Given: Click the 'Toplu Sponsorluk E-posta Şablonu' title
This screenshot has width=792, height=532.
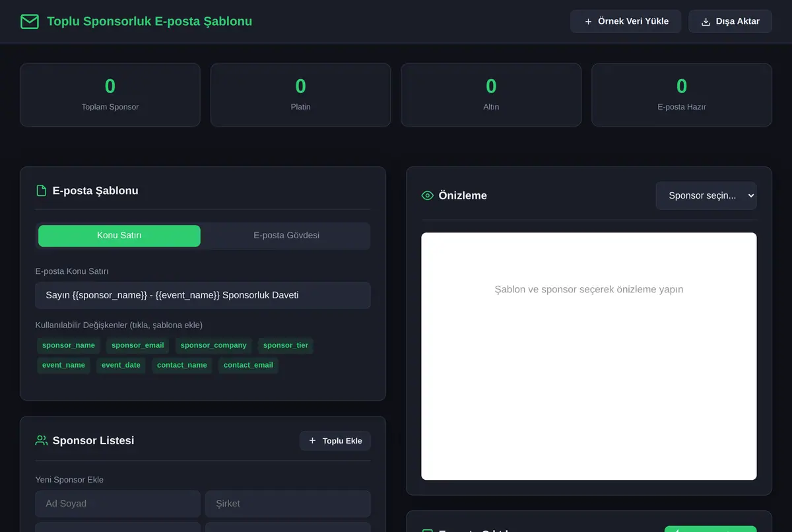Looking at the screenshot, I should coord(149,22).
